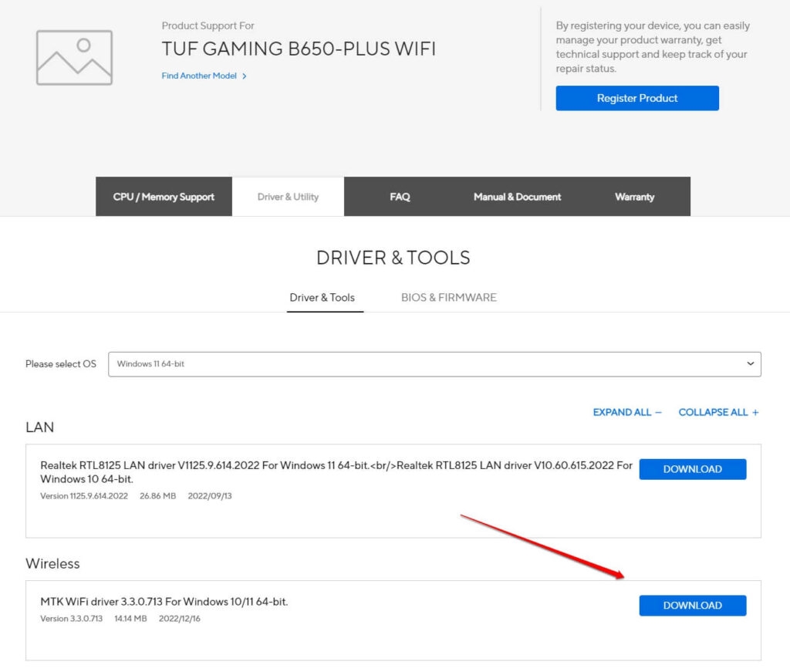Click the chevron arrow beside Find Another Model
790x672 pixels.
[x=245, y=76]
